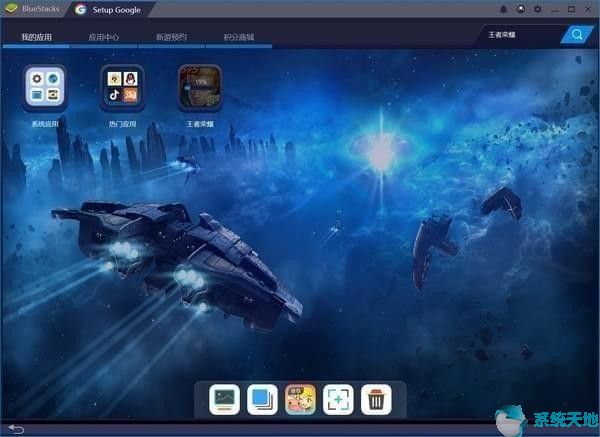600x437 pixels.
Task: Select the Setup Google window tab
Action: click(x=115, y=9)
